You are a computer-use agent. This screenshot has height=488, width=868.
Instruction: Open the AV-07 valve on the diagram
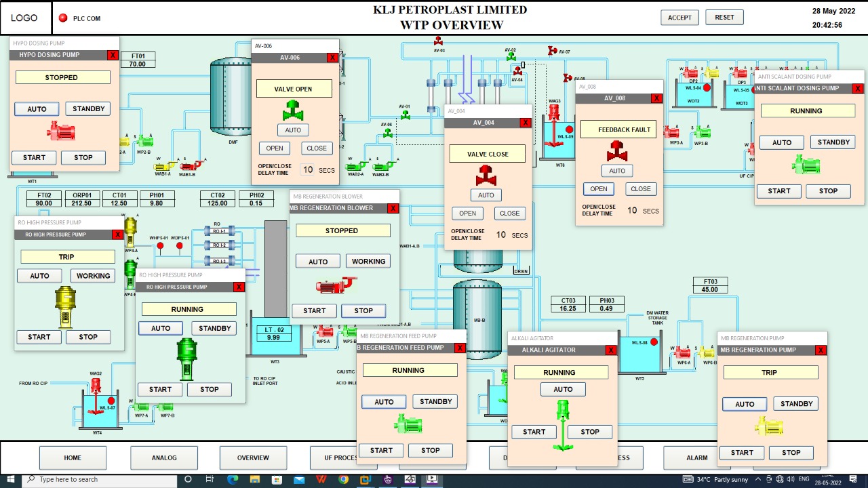pyautogui.click(x=552, y=51)
